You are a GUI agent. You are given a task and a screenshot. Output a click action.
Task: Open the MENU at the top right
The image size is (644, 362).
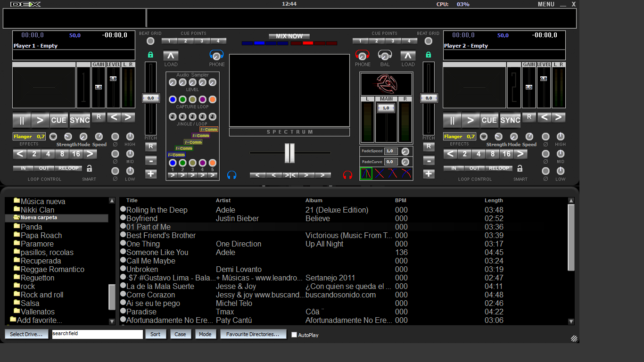click(545, 4)
